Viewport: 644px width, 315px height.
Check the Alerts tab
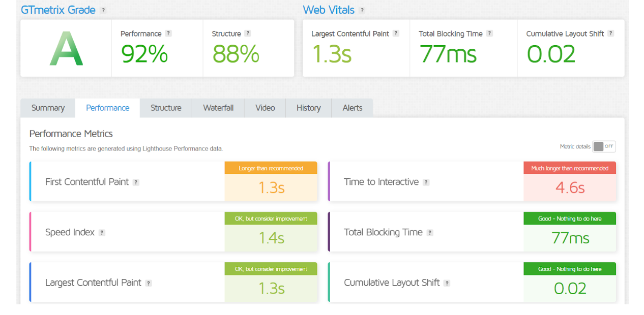pos(352,108)
